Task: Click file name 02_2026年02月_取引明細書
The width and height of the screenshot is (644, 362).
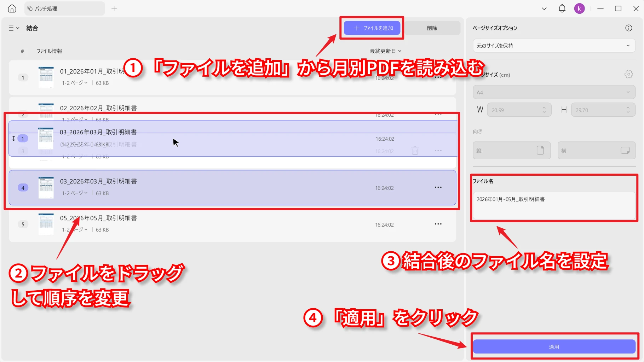Action: pyautogui.click(x=98, y=108)
